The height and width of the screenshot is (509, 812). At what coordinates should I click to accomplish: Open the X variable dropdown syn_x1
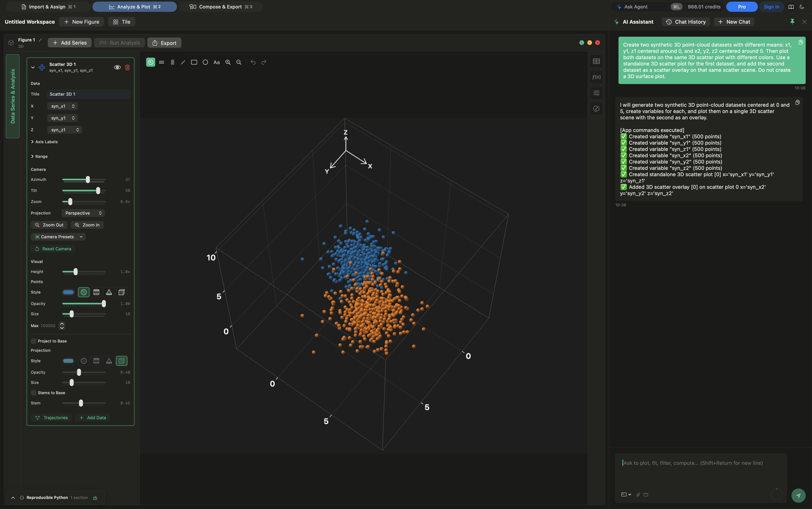[x=63, y=106]
